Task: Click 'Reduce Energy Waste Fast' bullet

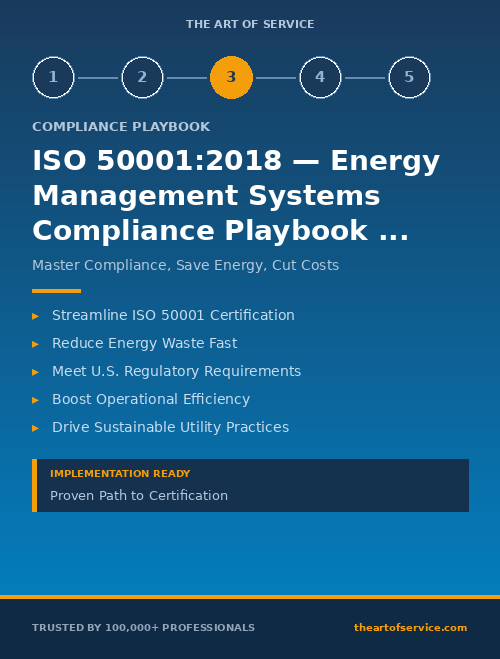Action: pos(145,343)
